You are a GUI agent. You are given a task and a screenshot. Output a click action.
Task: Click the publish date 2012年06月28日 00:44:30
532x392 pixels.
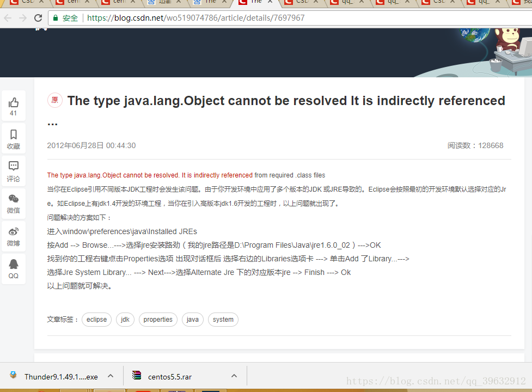point(91,145)
